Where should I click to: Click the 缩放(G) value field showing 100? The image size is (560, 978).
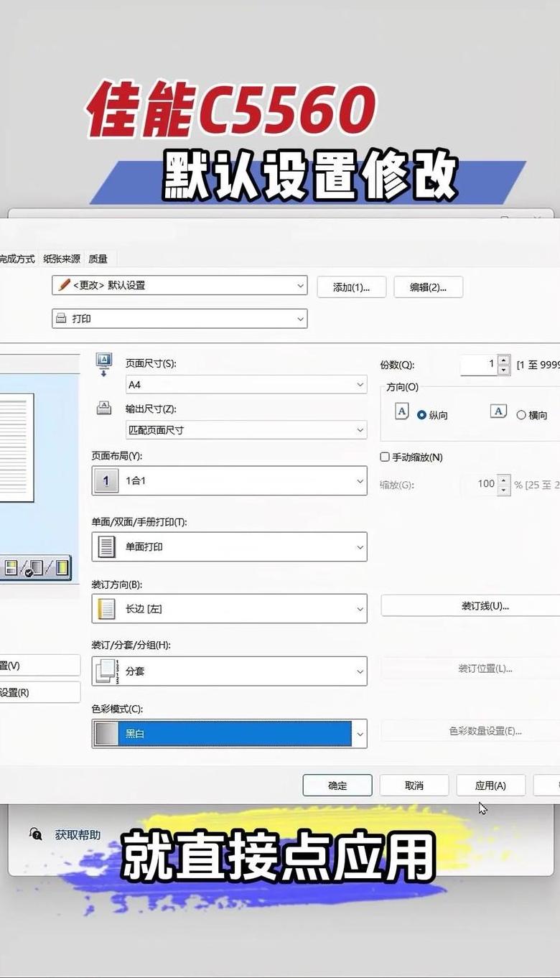coord(478,484)
